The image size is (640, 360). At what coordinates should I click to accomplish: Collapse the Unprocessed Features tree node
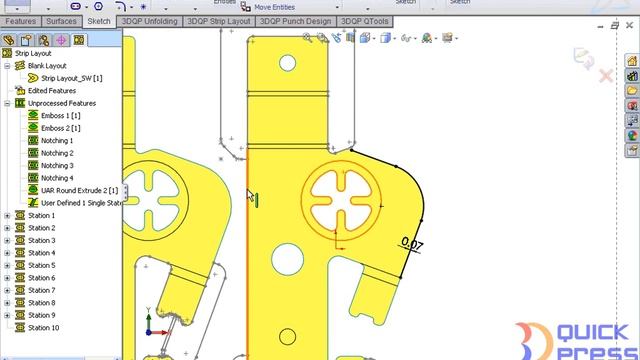[7, 103]
